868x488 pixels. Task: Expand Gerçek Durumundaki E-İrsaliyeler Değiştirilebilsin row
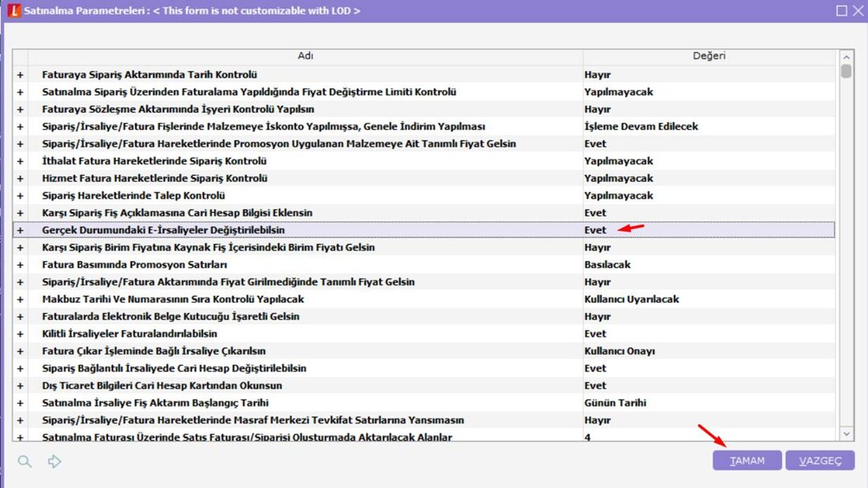click(21, 230)
